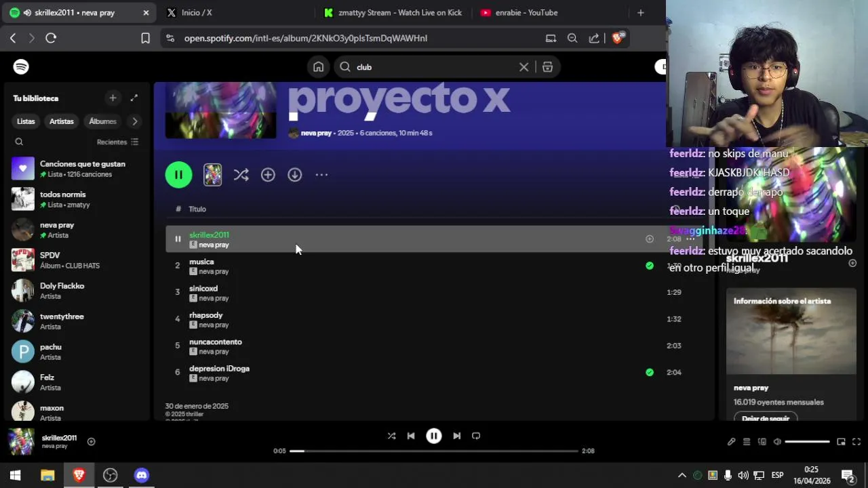The image size is (868, 488).
Task: Pause track skrillex2011 in track list
Action: coord(178,239)
